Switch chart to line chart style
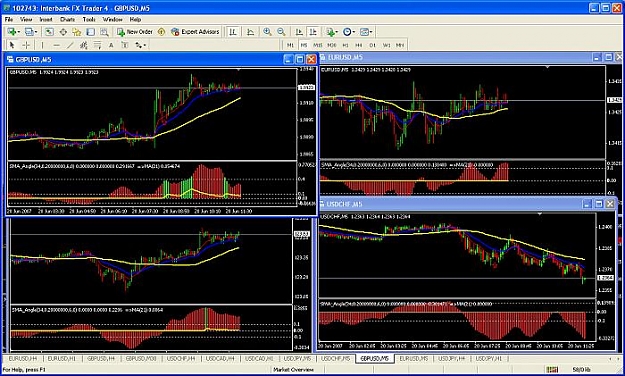Screen dimensions: 625x376 pos(250,32)
